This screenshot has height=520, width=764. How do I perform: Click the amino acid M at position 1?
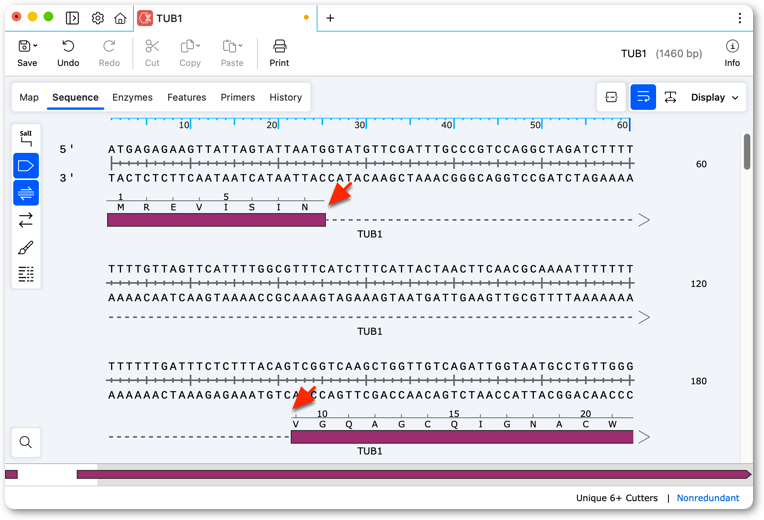pos(121,207)
